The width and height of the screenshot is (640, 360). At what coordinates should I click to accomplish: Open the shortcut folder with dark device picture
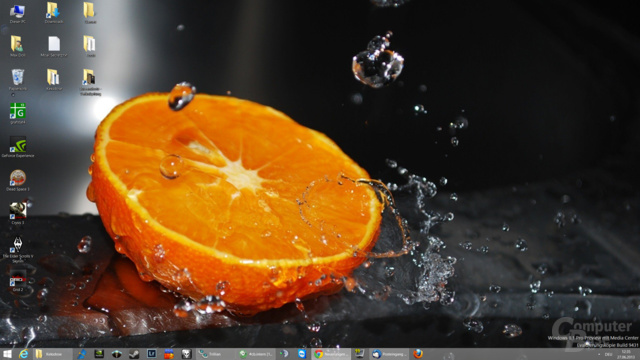tap(90, 82)
